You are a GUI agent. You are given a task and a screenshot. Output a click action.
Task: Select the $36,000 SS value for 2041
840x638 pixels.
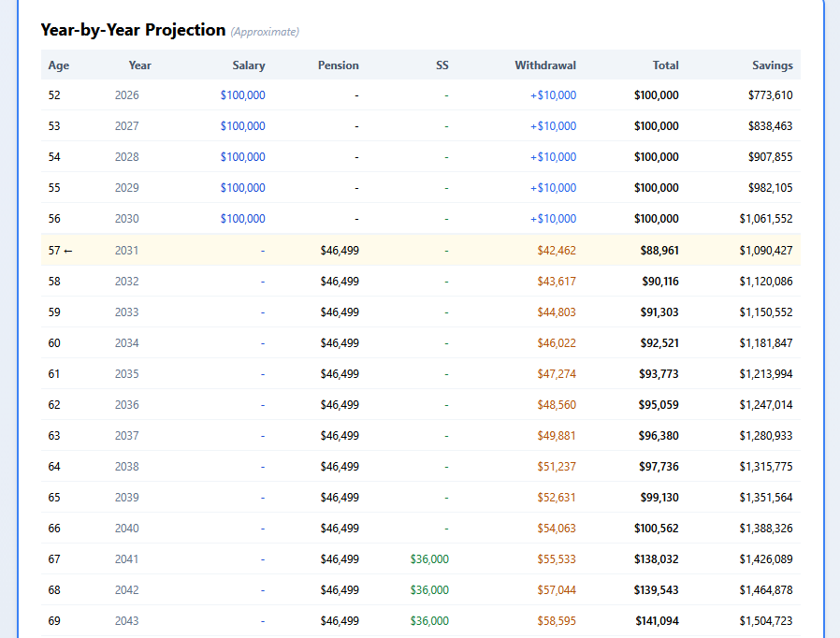(x=429, y=558)
